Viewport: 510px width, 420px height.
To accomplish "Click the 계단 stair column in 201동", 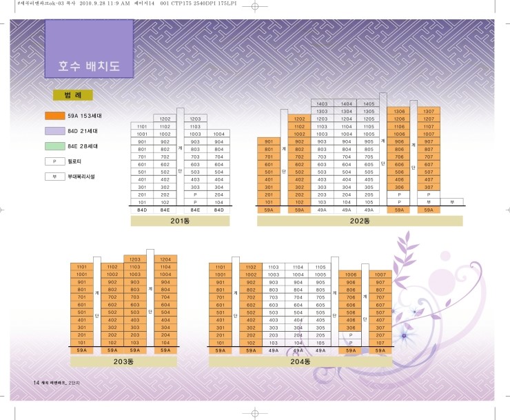I will pos(180,157).
